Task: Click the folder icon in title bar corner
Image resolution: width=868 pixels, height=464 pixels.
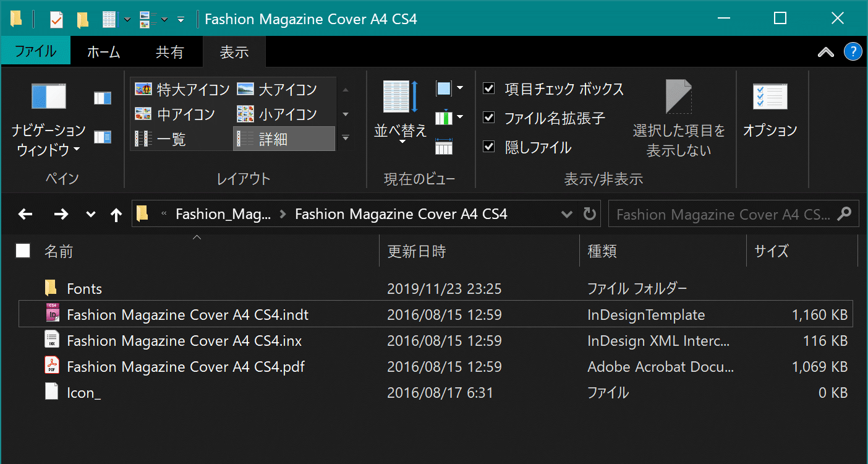Action: tap(17, 19)
